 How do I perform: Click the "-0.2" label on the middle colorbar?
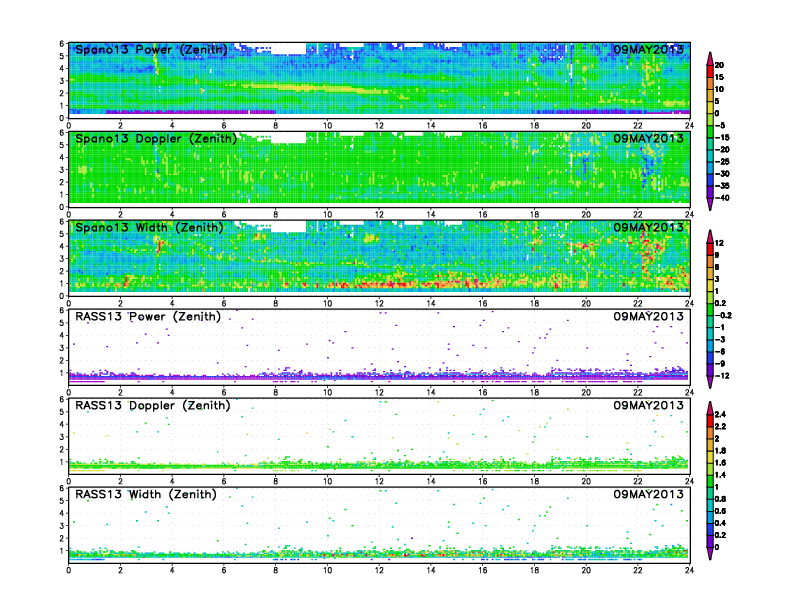click(723, 316)
